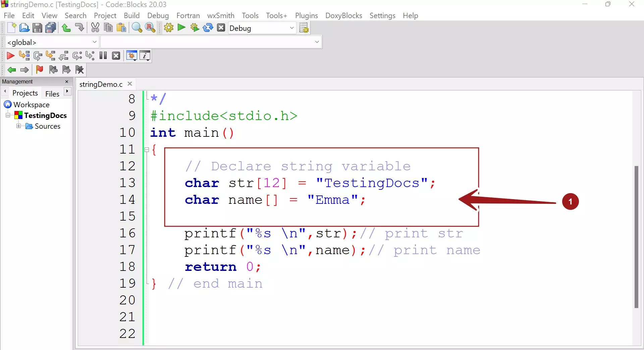Click the editor vertical scrollbar
The image size is (644, 350).
636,237
